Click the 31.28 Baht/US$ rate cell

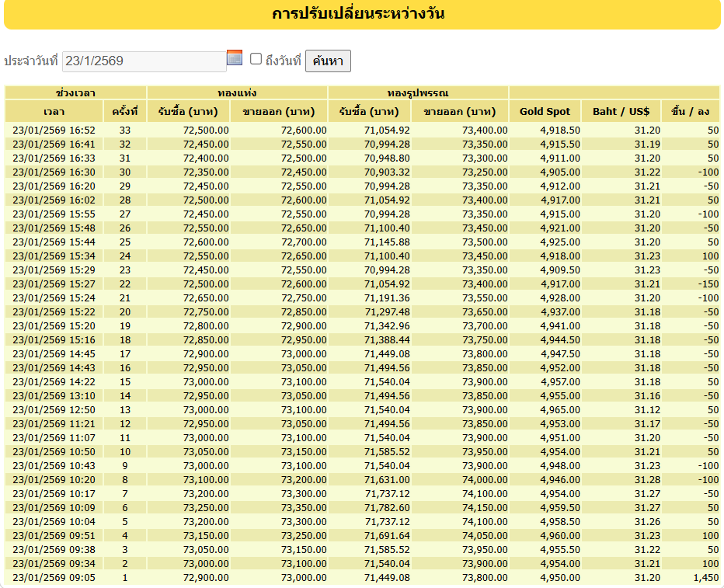(x=621, y=479)
